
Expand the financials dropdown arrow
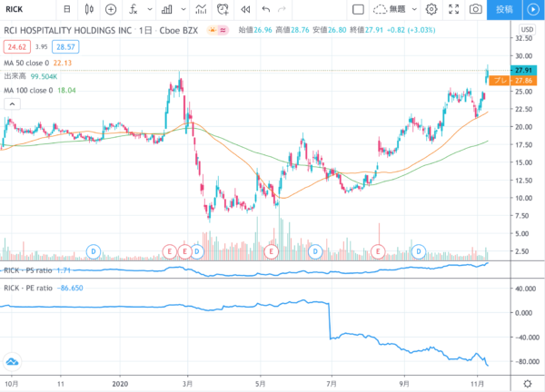click(x=183, y=9)
